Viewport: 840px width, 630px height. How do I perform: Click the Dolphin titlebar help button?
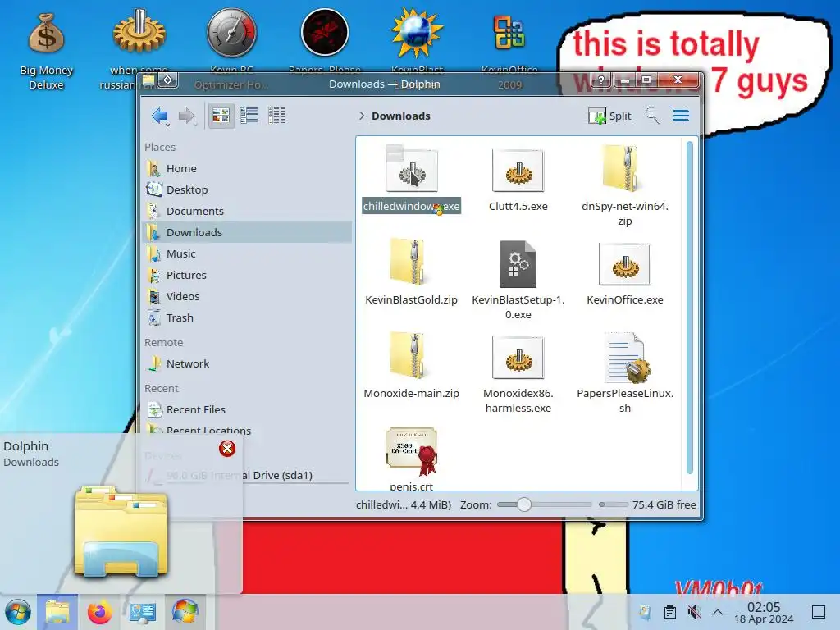(x=601, y=80)
